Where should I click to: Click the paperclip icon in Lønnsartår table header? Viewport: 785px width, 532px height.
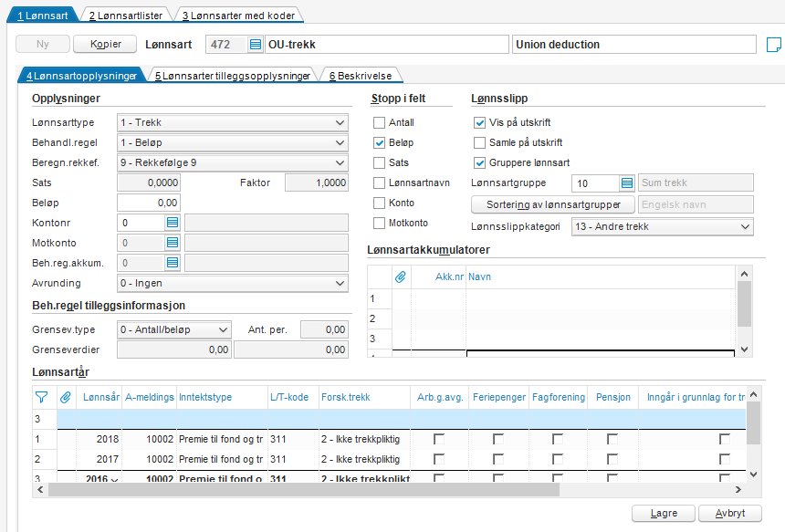tap(66, 397)
